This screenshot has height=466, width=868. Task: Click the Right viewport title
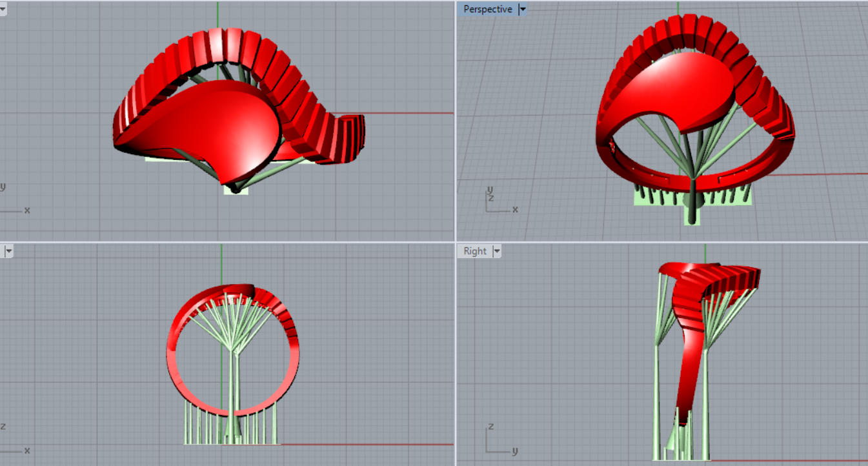click(x=475, y=251)
